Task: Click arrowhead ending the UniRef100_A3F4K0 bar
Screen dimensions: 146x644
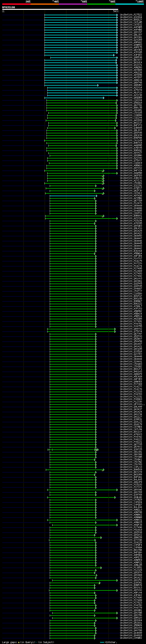Action: click(114, 55)
